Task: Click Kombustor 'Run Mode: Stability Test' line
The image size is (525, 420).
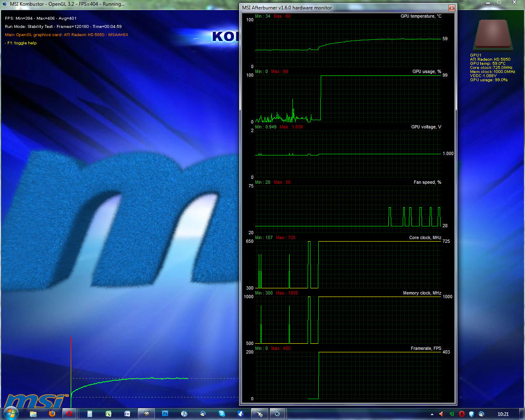Action: 63,27
